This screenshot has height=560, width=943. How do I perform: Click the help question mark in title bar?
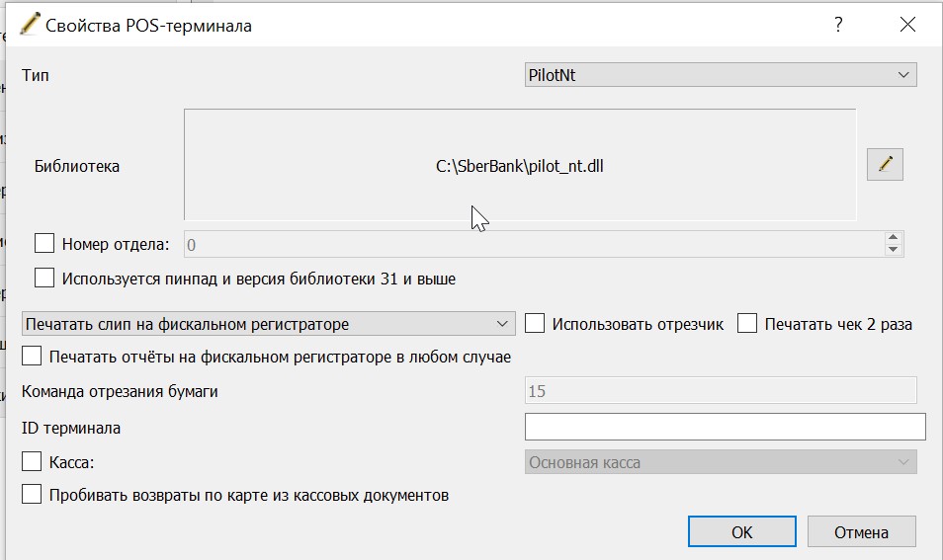[838, 25]
